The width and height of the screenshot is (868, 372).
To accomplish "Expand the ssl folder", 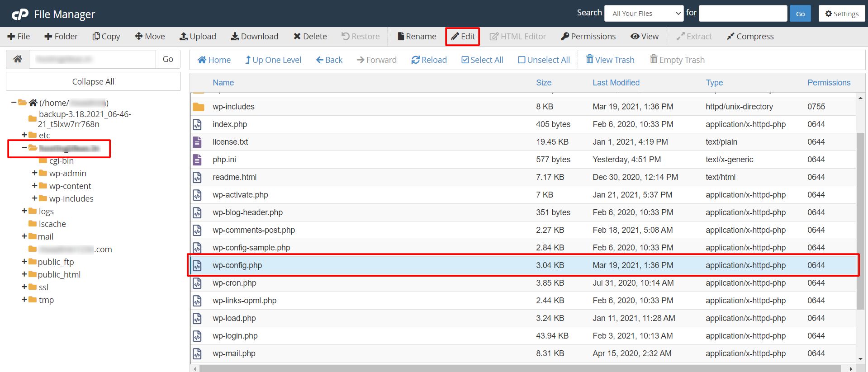I will point(24,287).
